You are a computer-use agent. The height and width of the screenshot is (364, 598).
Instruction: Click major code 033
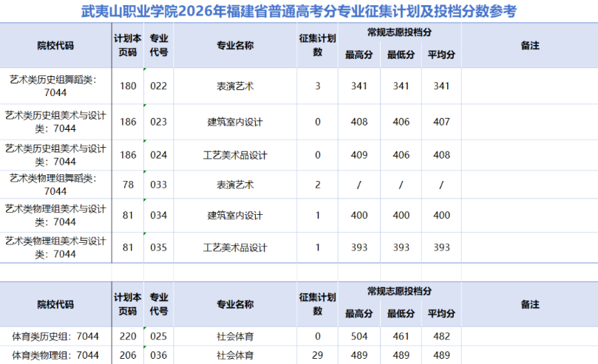pos(159,185)
